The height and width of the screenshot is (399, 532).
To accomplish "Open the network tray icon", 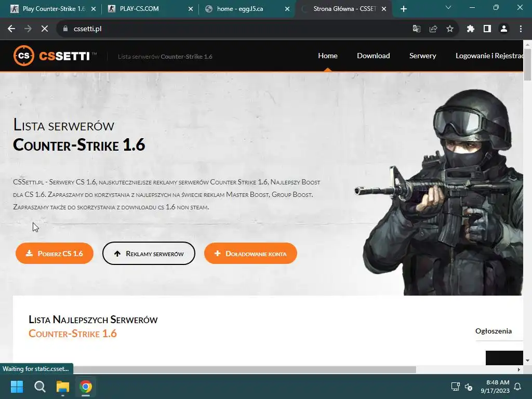I will click(x=455, y=387).
